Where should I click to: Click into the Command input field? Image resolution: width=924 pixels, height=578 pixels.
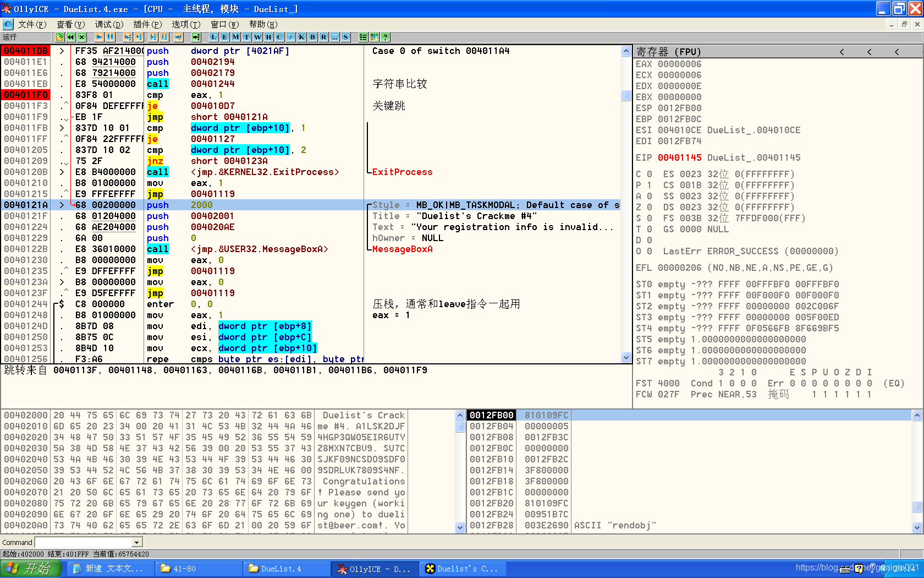pyautogui.click(x=84, y=543)
